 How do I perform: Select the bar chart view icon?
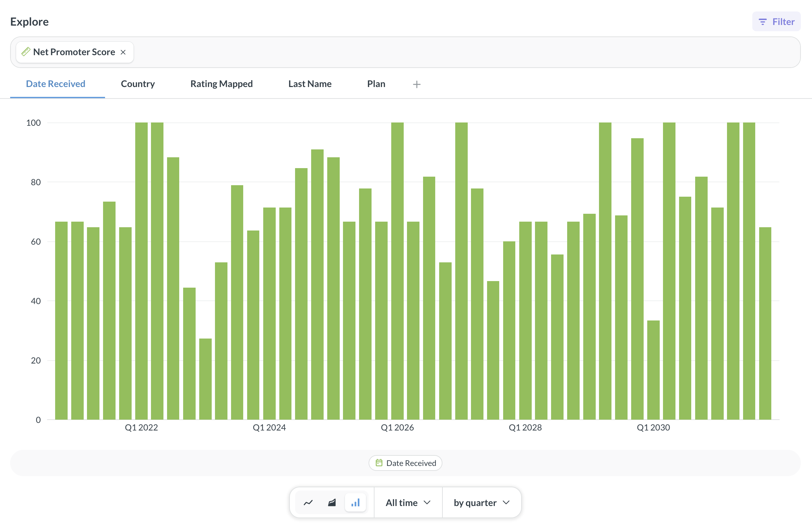coord(355,502)
